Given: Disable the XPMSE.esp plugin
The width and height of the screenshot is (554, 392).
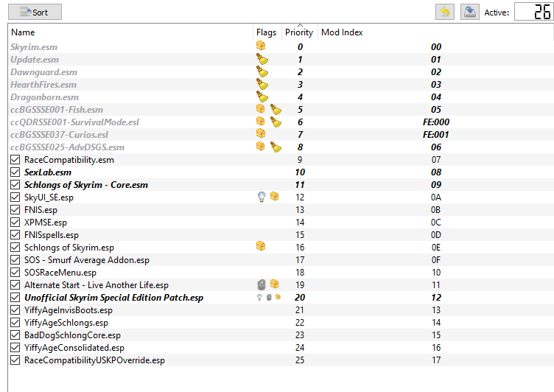Looking at the screenshot, I should click(15, 223).
